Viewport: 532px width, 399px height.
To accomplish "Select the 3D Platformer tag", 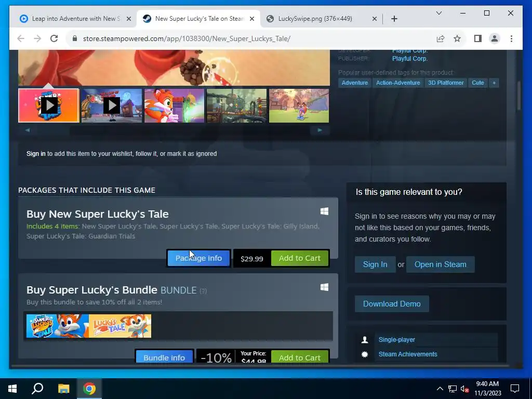I will tap(446, 83).
